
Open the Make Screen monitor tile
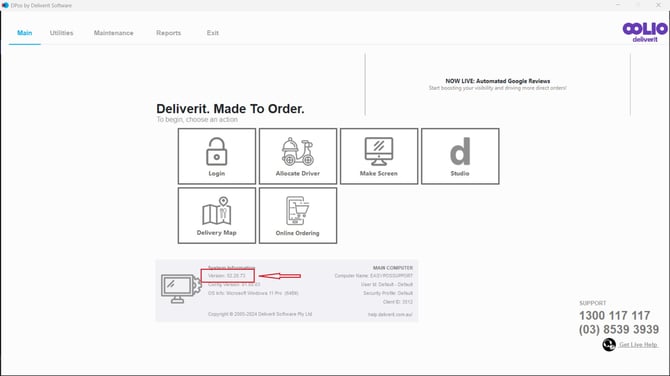pos(379,156)
